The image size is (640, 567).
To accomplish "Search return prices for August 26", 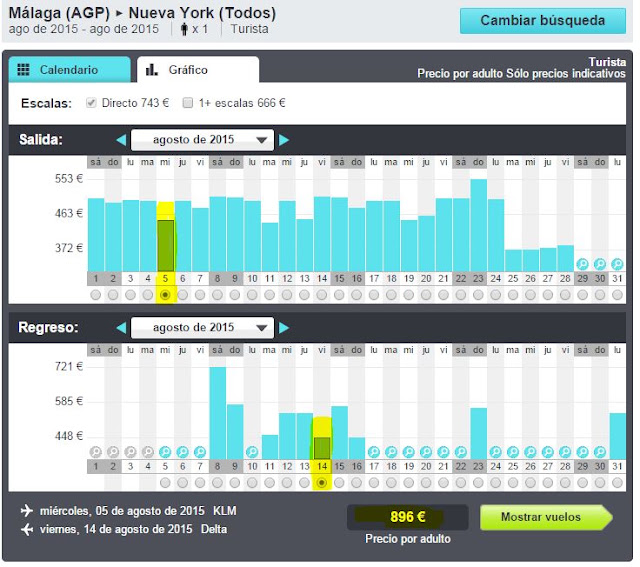I will pos(530,452).
